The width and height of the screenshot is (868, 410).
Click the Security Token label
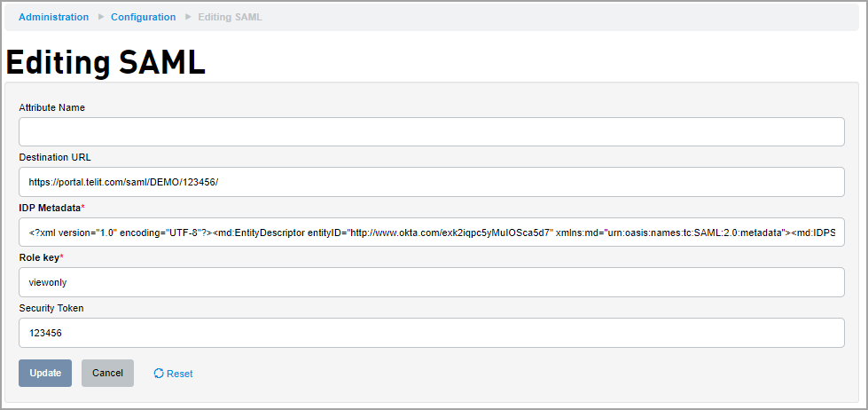51,307
